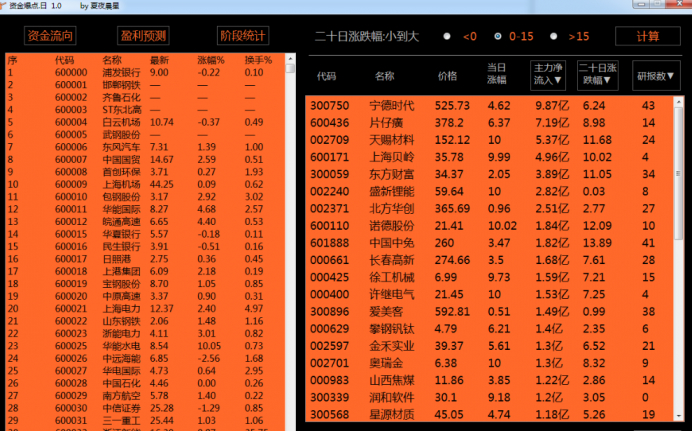Click the 价格 header in right table
This screenshot has width=692, height=431.
tap(448, 76)
